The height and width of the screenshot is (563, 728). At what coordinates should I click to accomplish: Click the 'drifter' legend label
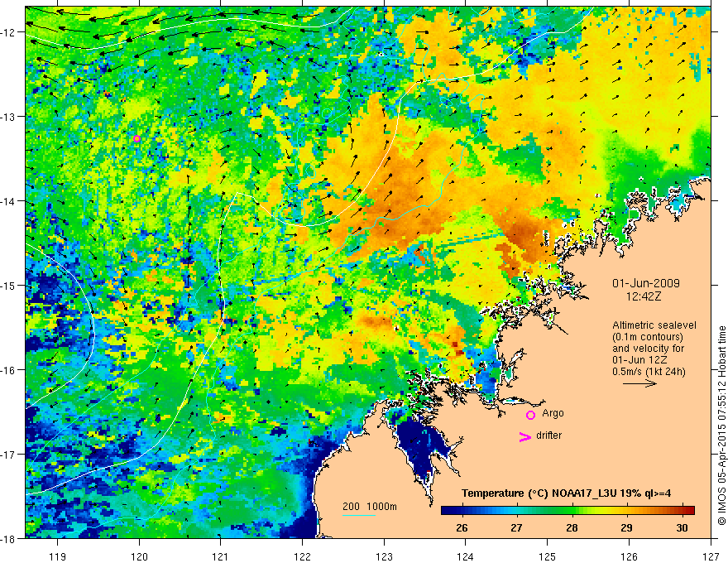(548, 435)
